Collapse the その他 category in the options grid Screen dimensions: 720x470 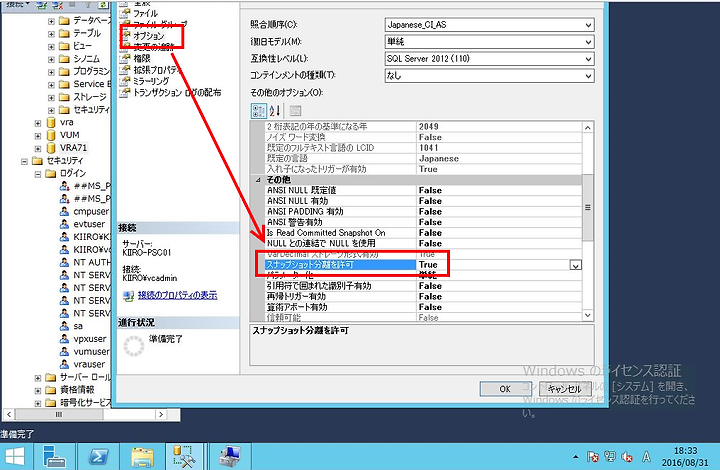258,180
